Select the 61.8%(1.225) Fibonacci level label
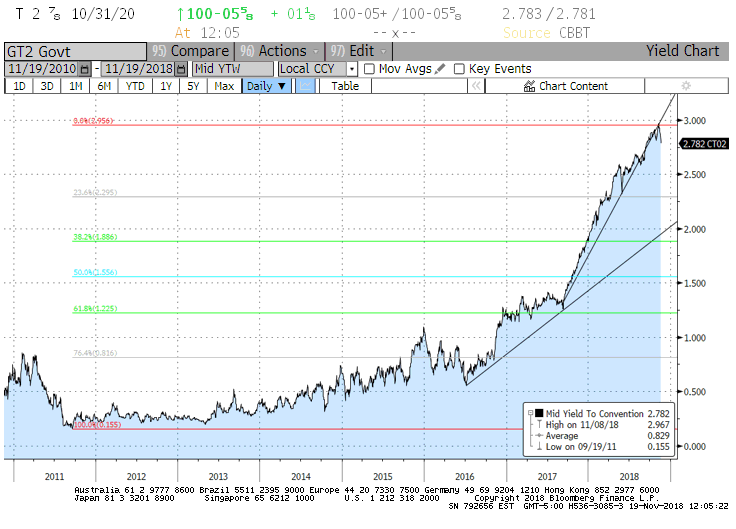The image size is (736, 529). coord(95,308)
